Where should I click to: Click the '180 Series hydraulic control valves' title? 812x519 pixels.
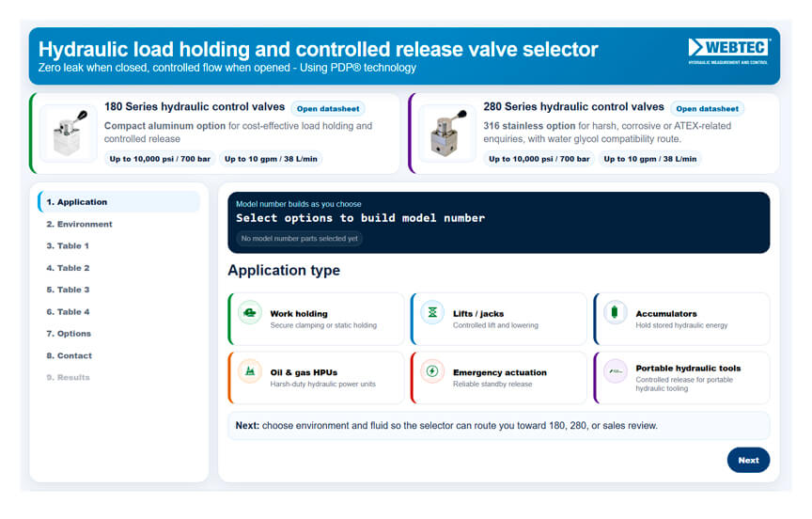click(195, 106)
